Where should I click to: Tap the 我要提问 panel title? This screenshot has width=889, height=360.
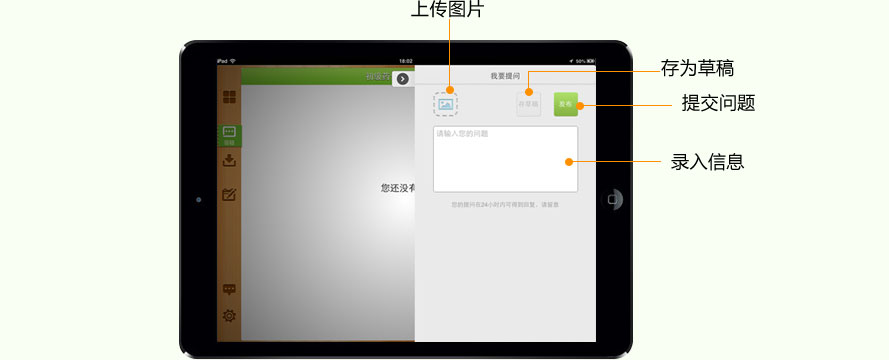tap(505, 75)
